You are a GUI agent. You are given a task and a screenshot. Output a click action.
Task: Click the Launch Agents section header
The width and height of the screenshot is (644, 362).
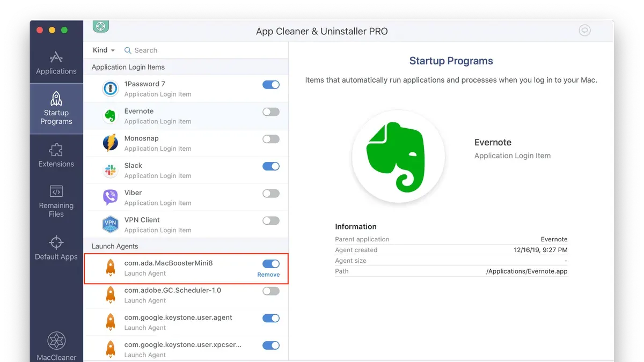[115, 246]
